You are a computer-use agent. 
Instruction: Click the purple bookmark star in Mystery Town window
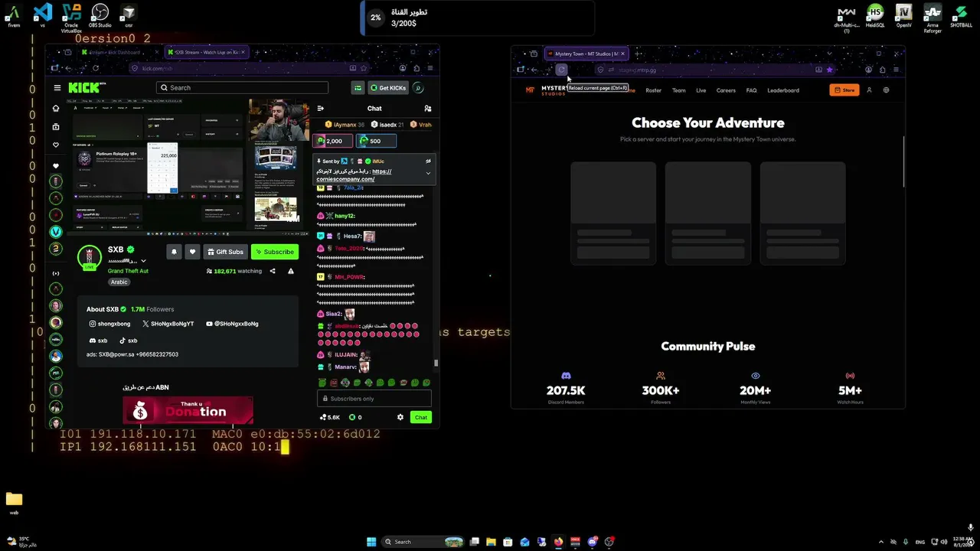[x=829, y=70]
